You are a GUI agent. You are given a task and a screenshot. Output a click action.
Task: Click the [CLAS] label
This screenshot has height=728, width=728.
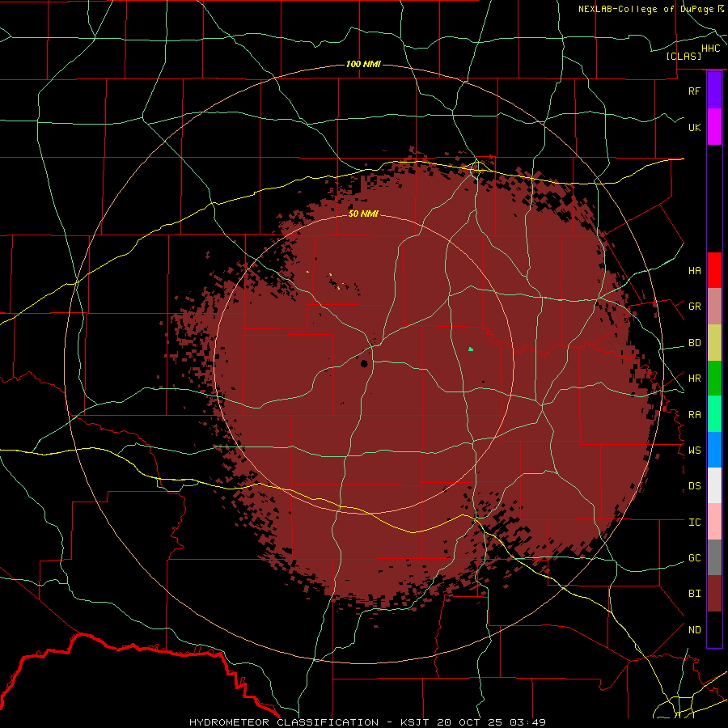pos(684,56)
